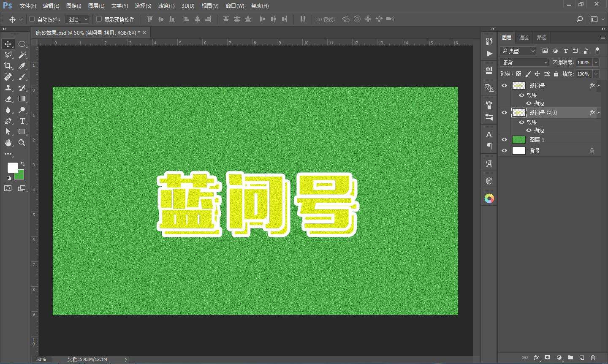Screen dimensions: 608x364
Task: Select the Hand tool
Action: click(8, 143)
